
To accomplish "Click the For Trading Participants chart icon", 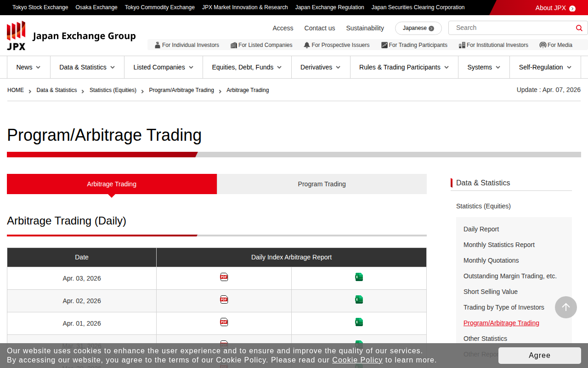I will (384, 45).
